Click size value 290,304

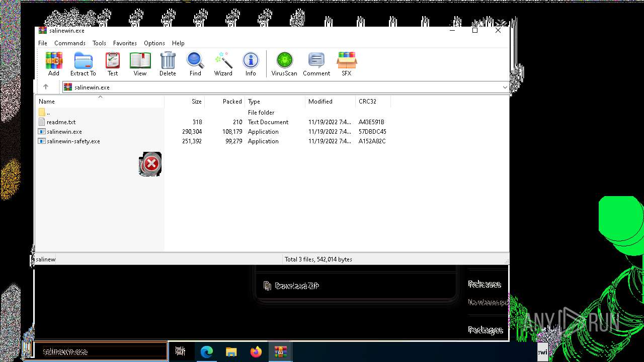click(192, 132)
